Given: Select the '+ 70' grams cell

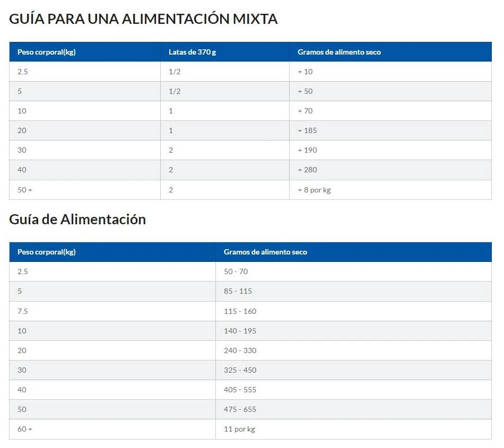Looking at the screenshot, I should click(305, 111).
